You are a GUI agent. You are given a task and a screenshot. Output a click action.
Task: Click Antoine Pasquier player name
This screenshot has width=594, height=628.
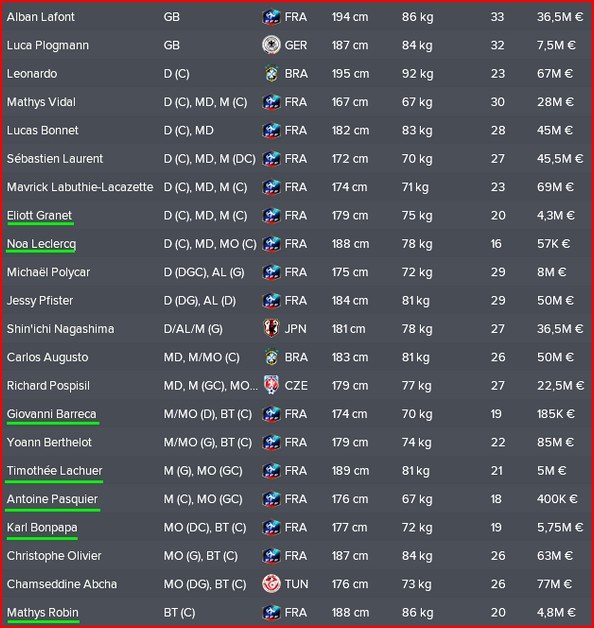tap(52, 499)
